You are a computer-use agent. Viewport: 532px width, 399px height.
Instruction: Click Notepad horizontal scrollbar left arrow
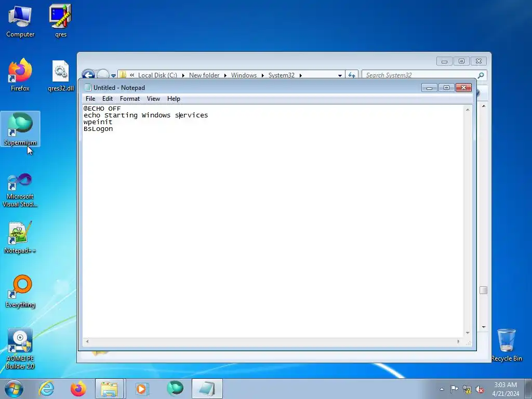(x=87, y=341)
